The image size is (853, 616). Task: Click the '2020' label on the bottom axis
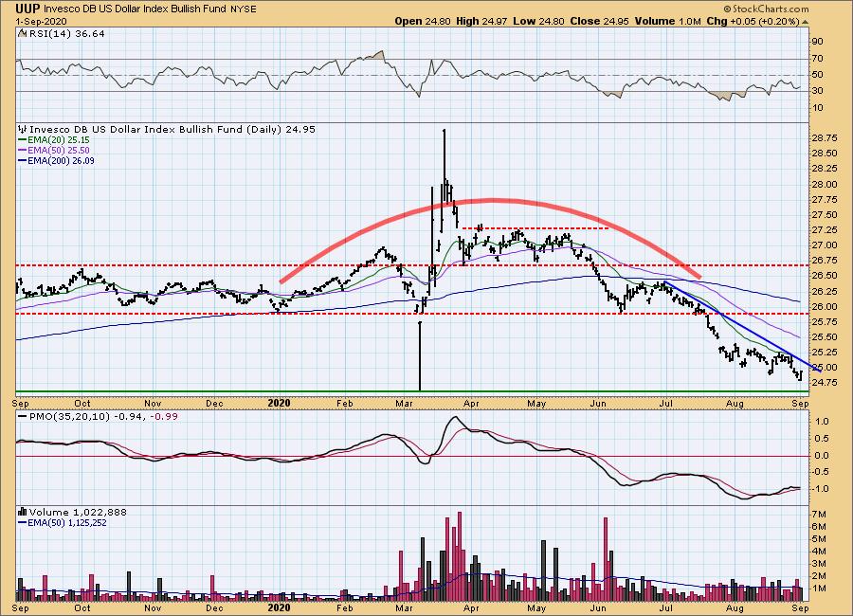coord(279,607)
